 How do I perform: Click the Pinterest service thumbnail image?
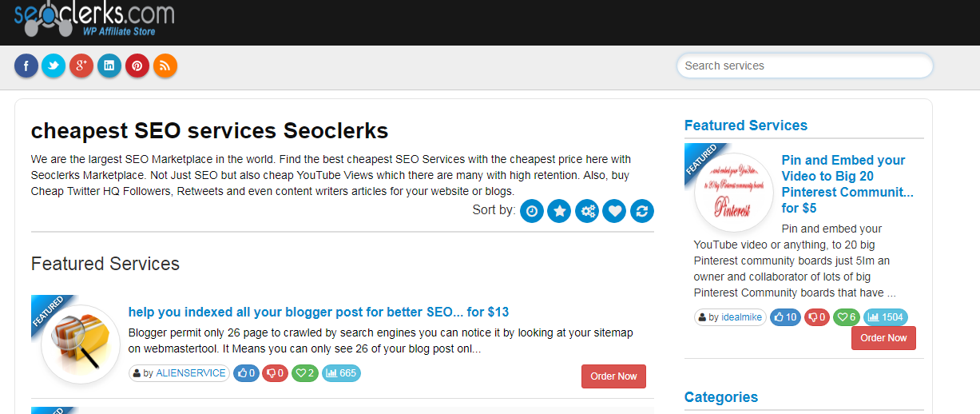pyautogui.click(x=733, y=192)
